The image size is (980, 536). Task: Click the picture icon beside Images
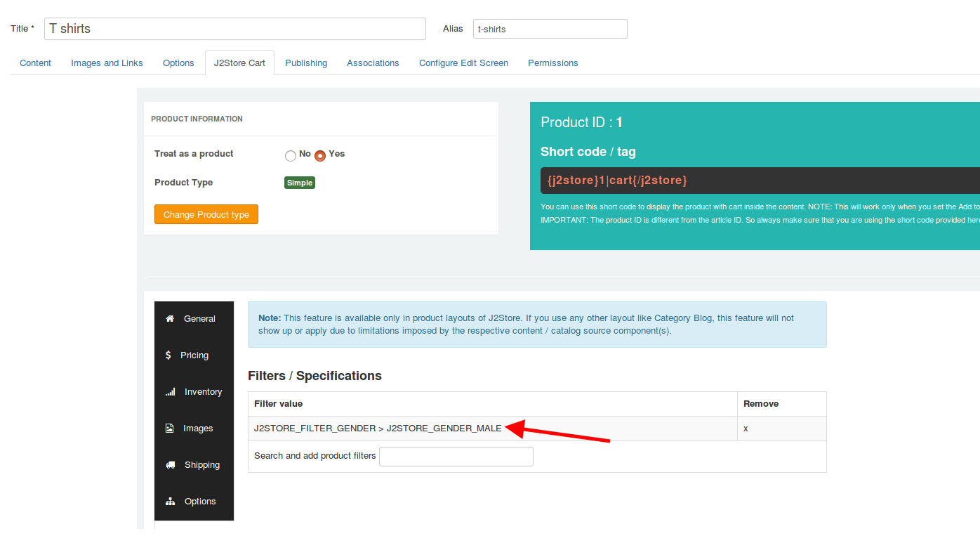pos(169,429)
